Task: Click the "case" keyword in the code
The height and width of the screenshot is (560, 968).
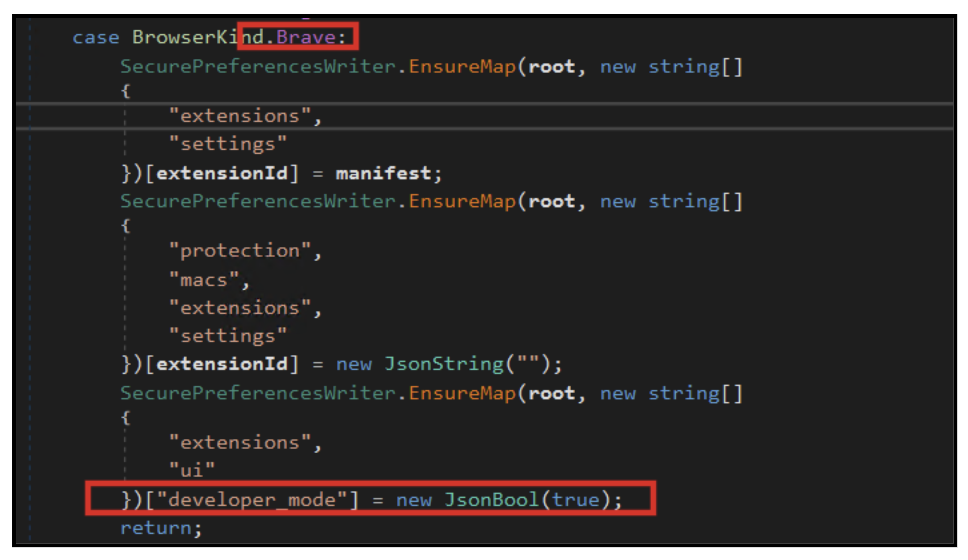Action: tap(96, 38)
